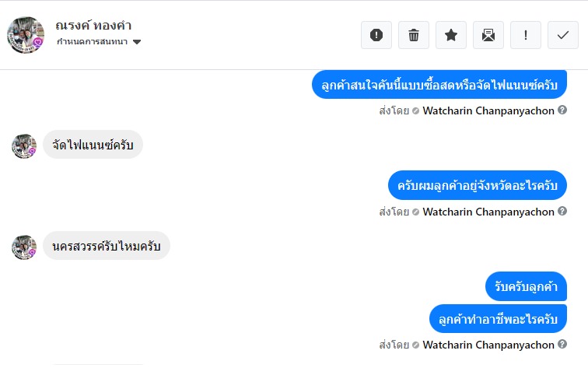Delete conversation with the trash icon

point(414,34)
